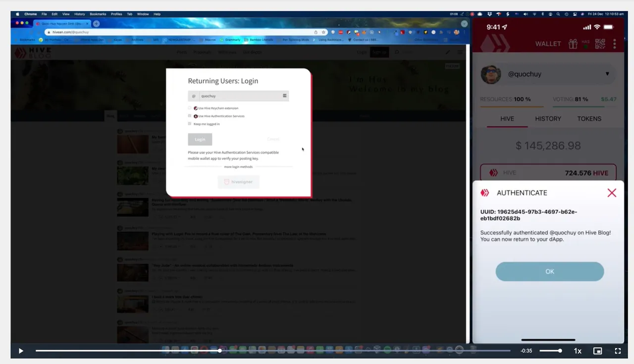
Task: Click the icon inside the username field
Action: tap(285, 96)
